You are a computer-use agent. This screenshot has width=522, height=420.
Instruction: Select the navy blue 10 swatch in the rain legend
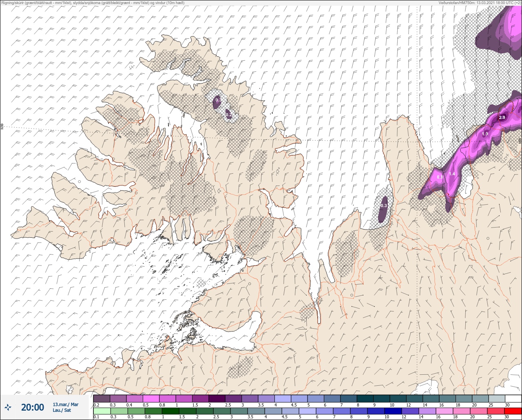[x=393, y=411]
